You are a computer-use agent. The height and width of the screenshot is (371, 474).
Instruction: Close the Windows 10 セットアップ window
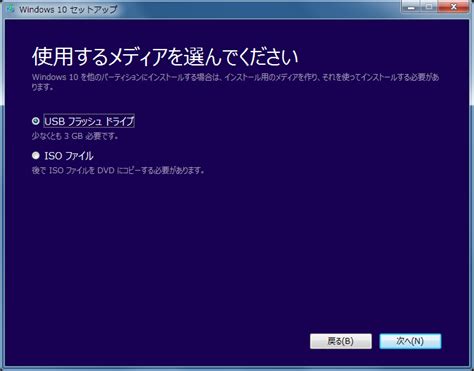coord(453,7)
